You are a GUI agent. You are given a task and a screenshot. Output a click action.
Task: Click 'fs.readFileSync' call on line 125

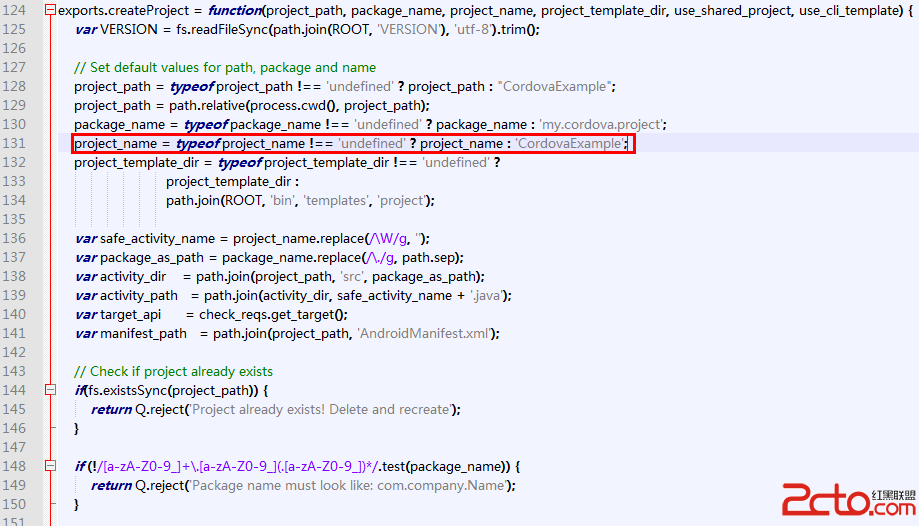(x=222, y=29)
